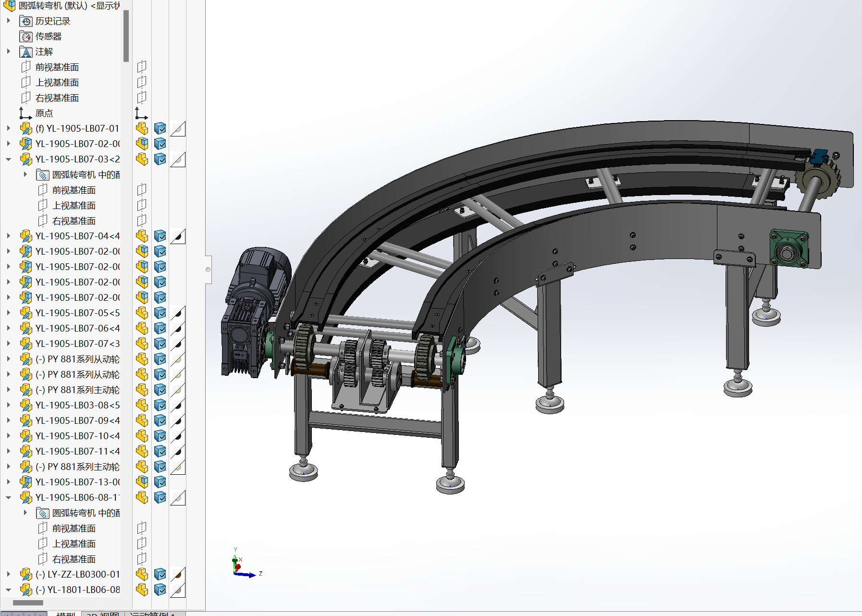Click the feature tree panel collapse handle
Viewport: 862px width, 616px height.
(x=208, y=270)
